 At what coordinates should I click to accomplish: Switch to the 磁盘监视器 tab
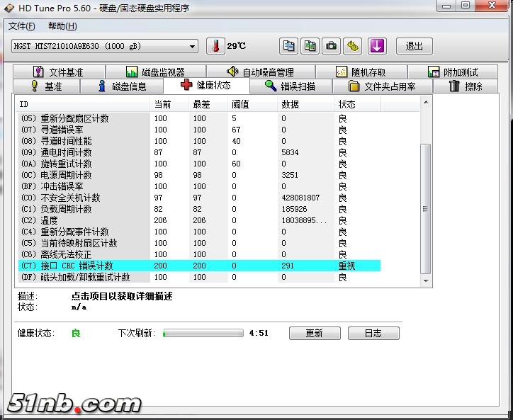click(155, 72)
